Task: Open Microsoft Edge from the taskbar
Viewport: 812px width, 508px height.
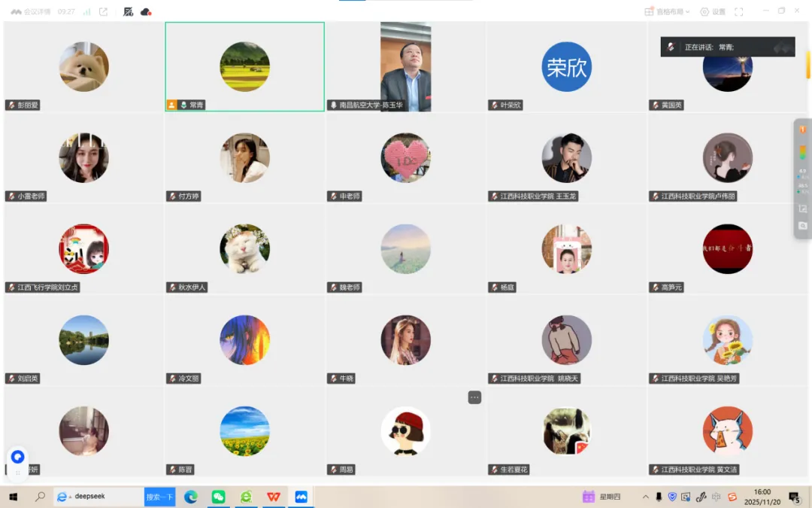Action: tap(191, 497)
